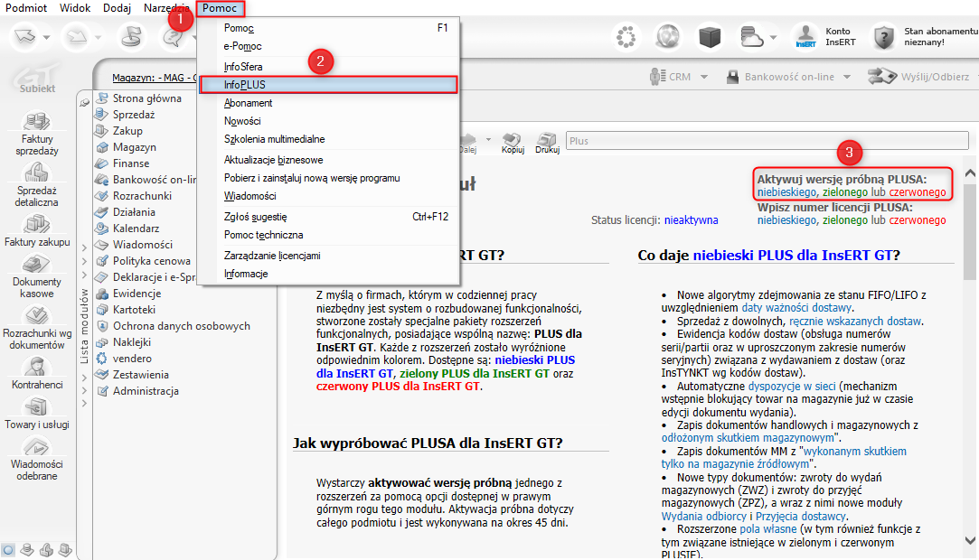
Task: Click the help speech bubble toolbar icon
Action: (173, 37)
